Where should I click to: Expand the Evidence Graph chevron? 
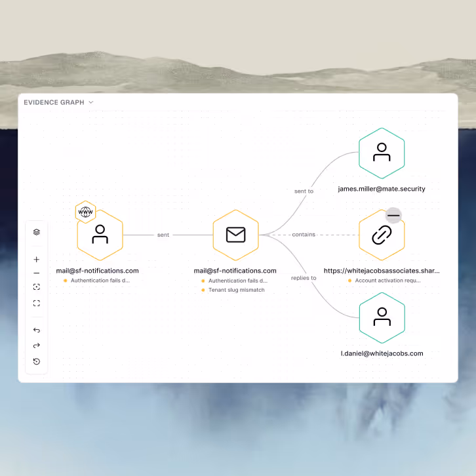90,102
